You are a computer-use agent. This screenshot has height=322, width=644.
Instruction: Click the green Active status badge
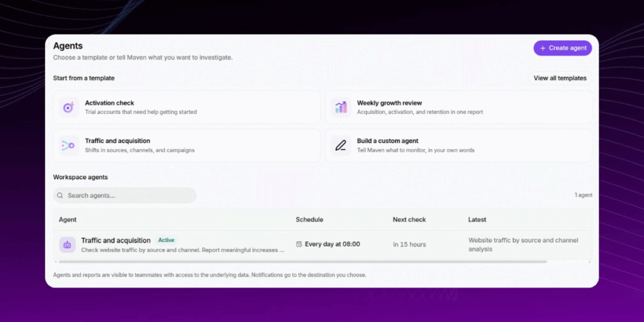click(166, 240)
